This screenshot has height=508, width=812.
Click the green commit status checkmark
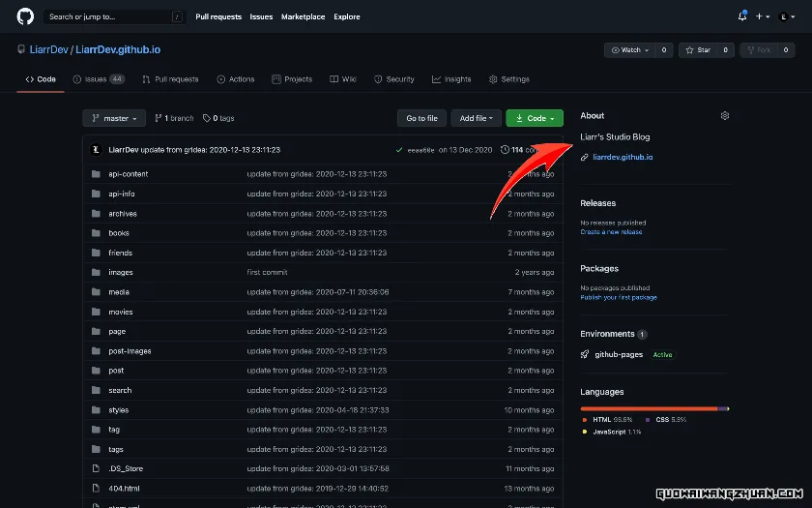tap(398, 150)
